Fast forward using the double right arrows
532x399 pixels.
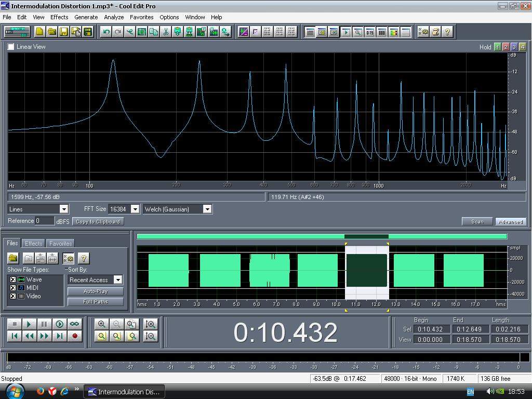click(44, 336)
